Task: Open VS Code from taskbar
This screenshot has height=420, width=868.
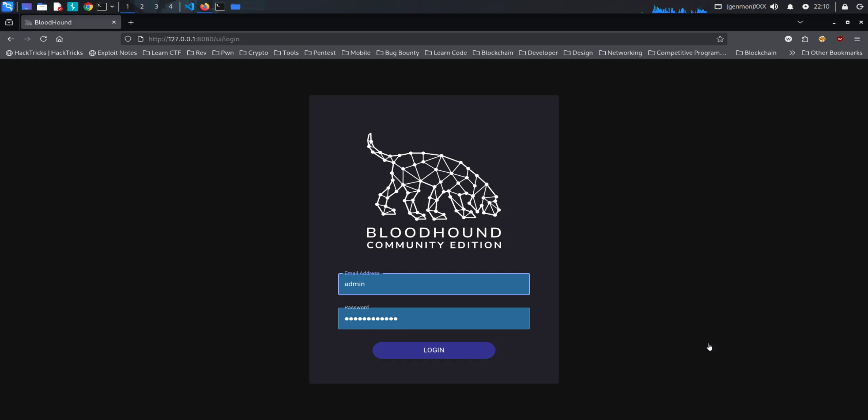Action: click(189, 6)
